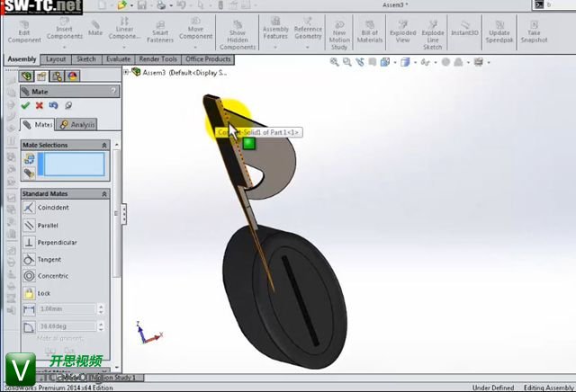Click Previous View icon
This screenshot has height=392, width=576.
(x=360, y=62)
